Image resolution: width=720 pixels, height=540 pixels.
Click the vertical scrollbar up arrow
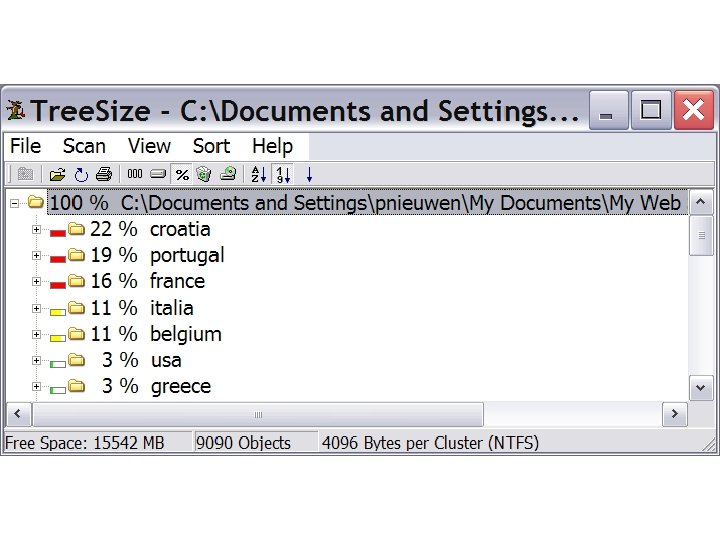click(701, 202)
